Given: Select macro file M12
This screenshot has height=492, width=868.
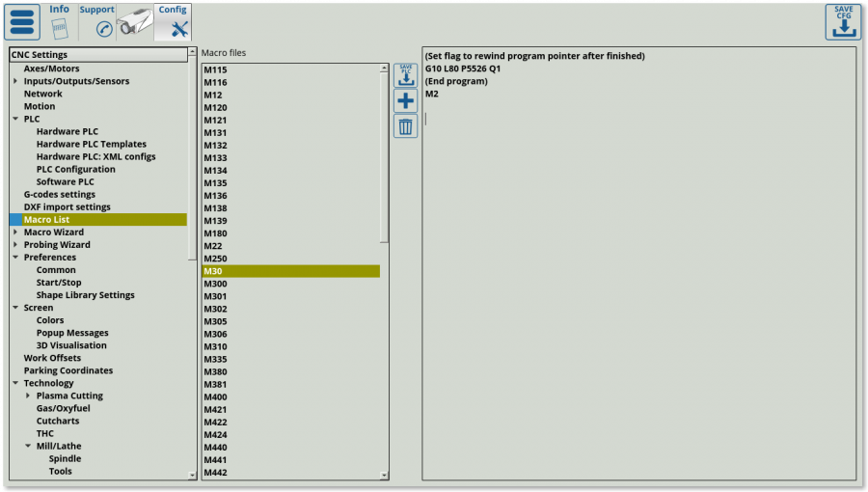Looking at the screenshot, I should [x=291, y=96].
